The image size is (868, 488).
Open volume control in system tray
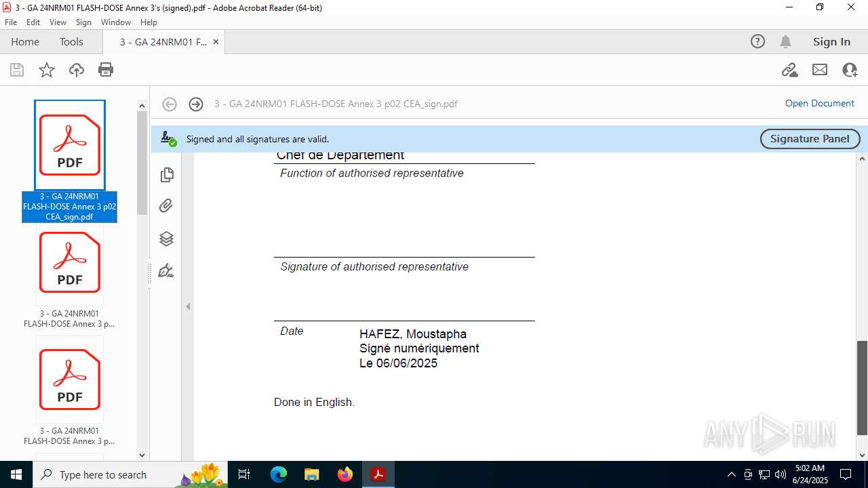pyautogui.click(x=781, y=474)
